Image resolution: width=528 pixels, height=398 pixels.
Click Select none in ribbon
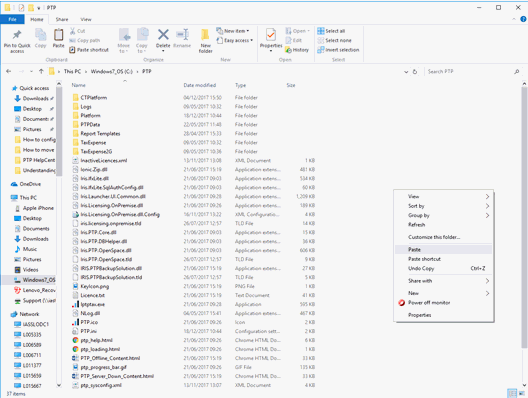(x=334, y=40)
